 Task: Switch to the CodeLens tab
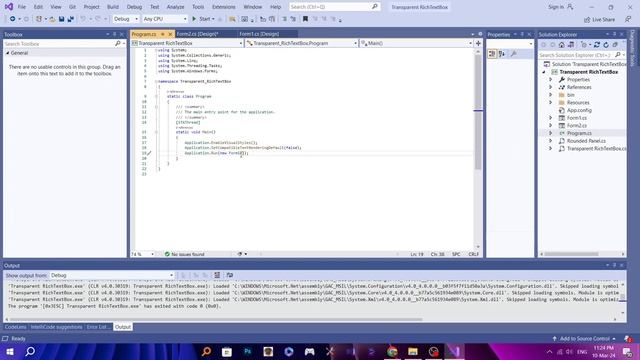tap(16, 327)
